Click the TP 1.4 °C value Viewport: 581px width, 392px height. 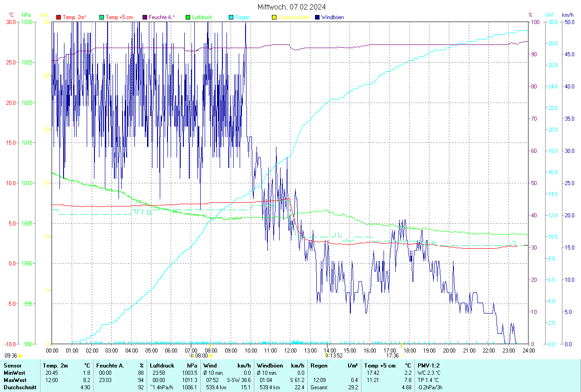coord(429,380)
